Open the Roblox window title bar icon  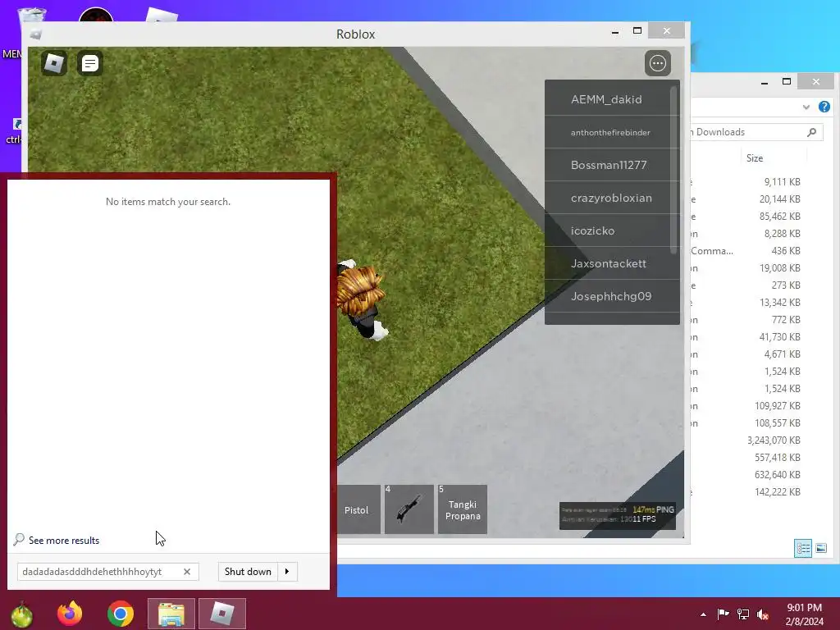coord(36,34)
